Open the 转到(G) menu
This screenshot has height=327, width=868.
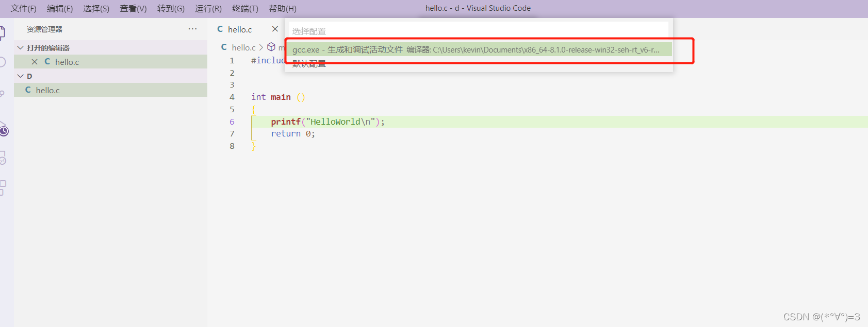tap(171, 8)
